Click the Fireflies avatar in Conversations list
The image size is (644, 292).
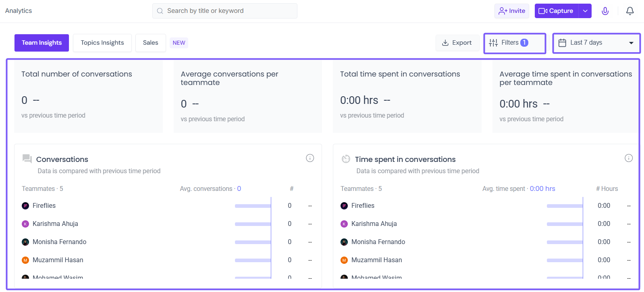[x=25, y=206]
